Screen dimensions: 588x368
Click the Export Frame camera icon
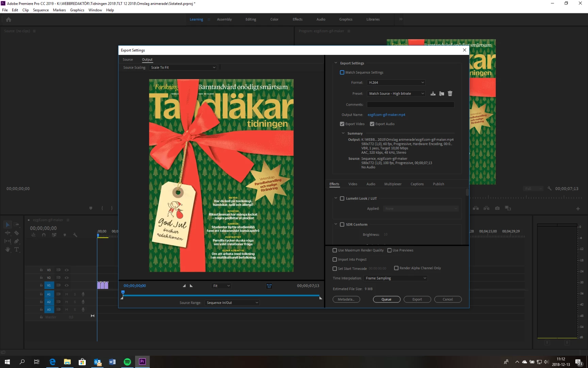click(497, 208)
